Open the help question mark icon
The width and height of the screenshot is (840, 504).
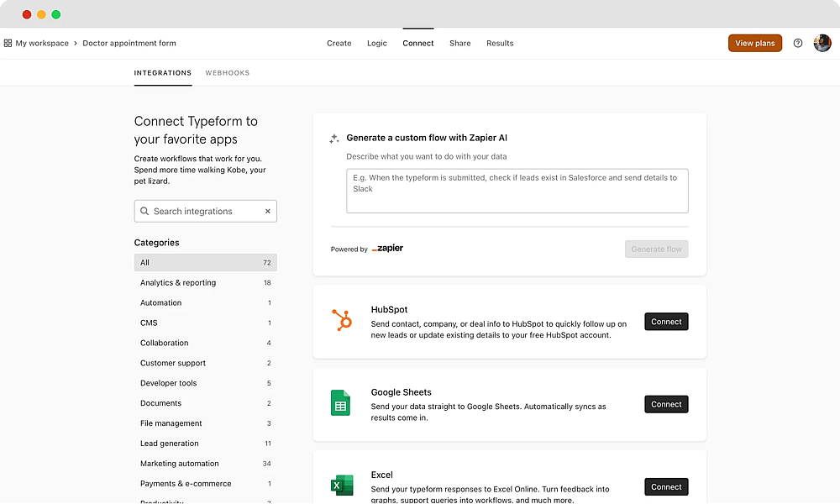(798, 44)
